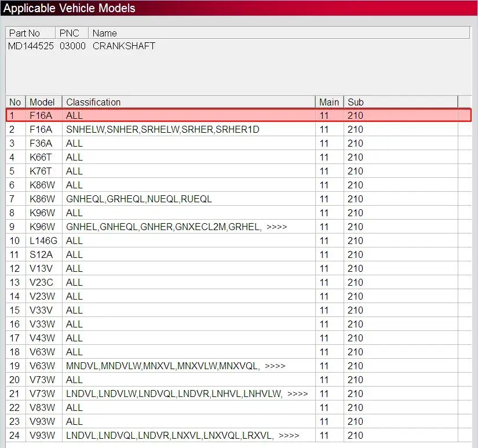Select row 11 model S12A
The width and height of the screenshot is (478, 448).
[x=41, y=254]
